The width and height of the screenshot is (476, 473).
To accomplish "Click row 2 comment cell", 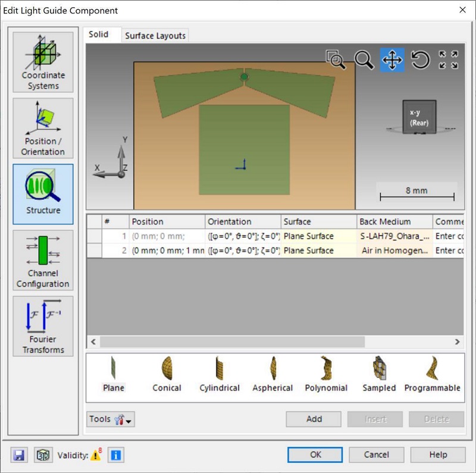I will (449, 250).
